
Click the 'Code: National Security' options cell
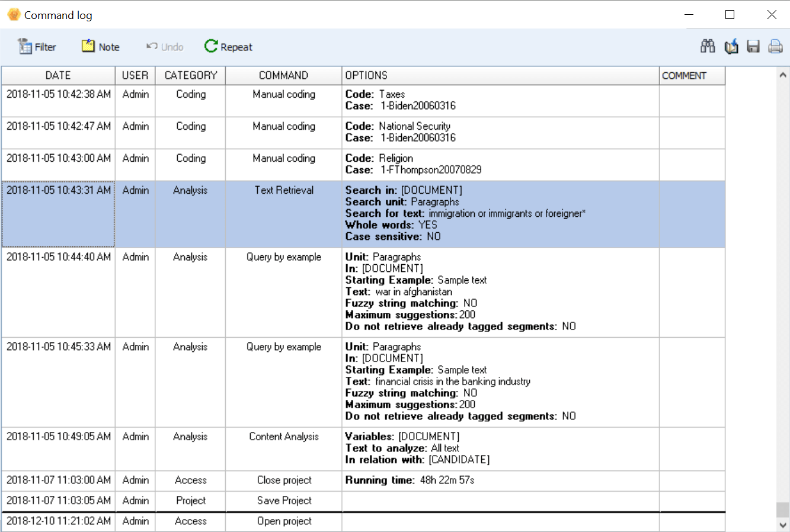[x=501, y=133]
